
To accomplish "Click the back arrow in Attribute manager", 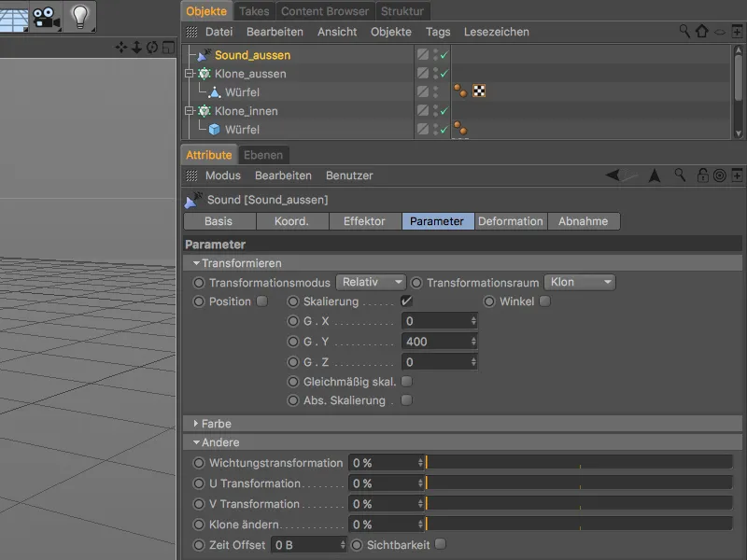I will 613,175.
